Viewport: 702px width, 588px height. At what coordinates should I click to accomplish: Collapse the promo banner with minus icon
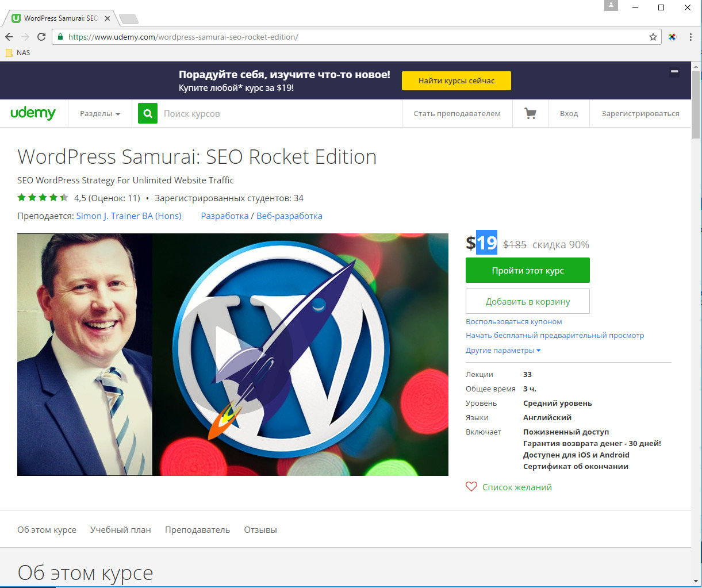coord(674,72)
